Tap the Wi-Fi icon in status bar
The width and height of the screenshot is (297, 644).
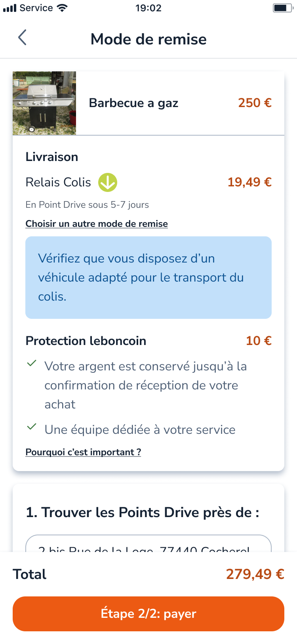pos(62,8)
